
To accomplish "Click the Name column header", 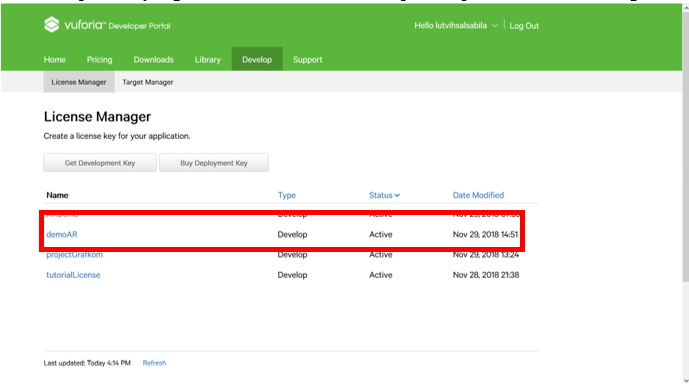I will (57, 195).
